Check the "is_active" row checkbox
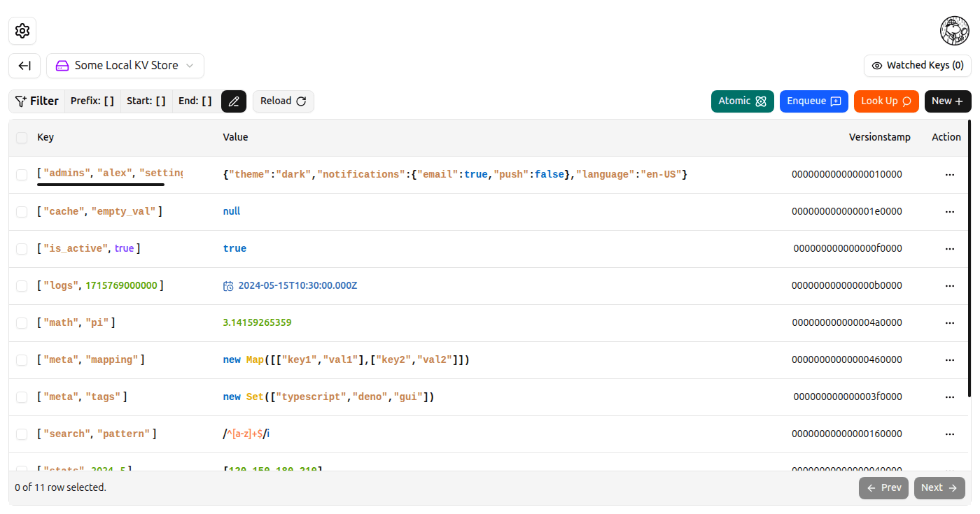 22,249
